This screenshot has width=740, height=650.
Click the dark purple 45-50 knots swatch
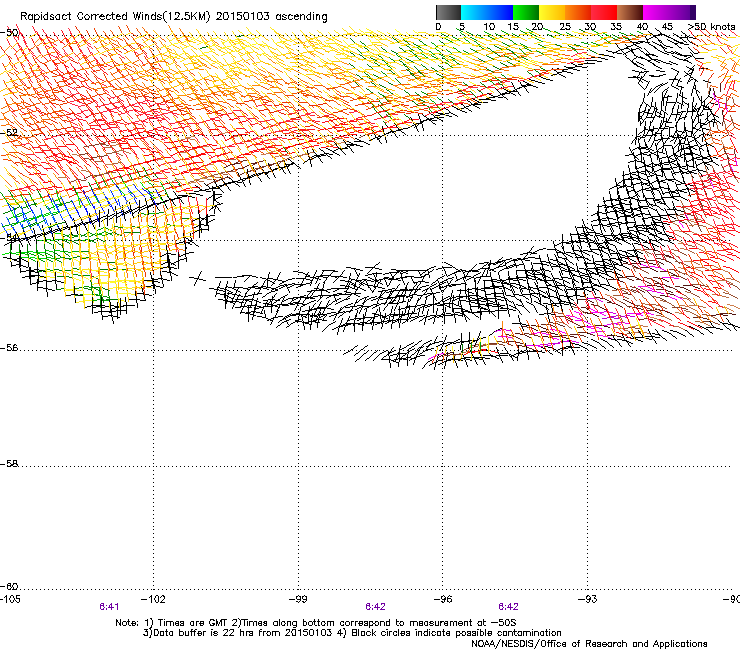pos(682,12)
